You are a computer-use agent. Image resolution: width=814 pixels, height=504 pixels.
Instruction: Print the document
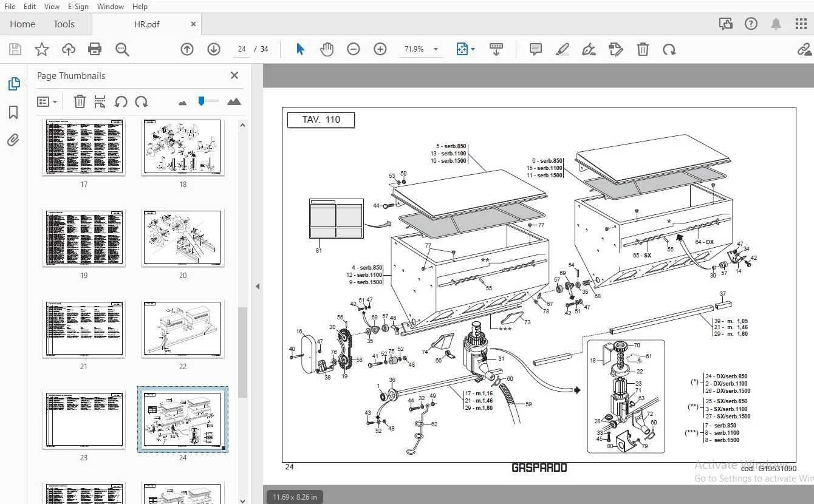[95, 49]
